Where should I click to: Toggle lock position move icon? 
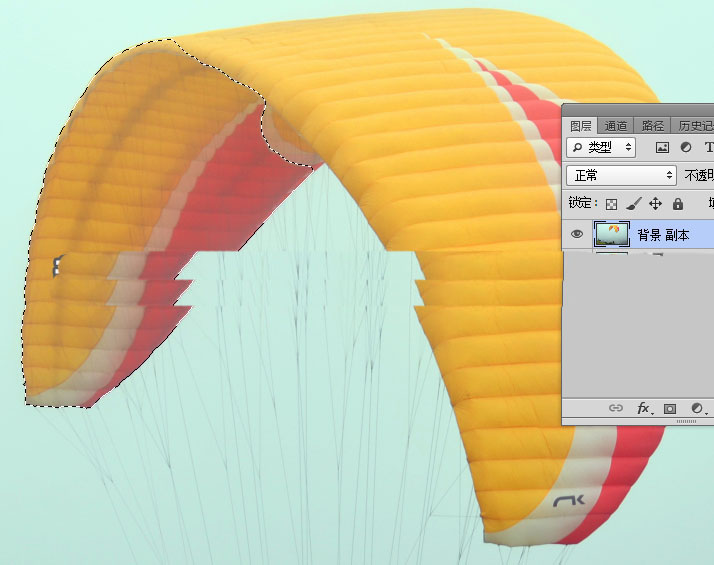pyautogui.click(x=656, y=204)
